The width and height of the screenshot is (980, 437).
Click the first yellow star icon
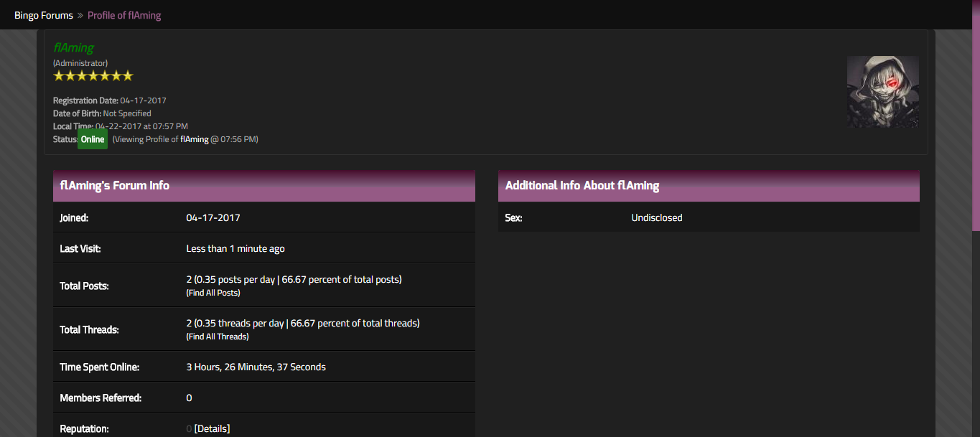tap(59, 75)
